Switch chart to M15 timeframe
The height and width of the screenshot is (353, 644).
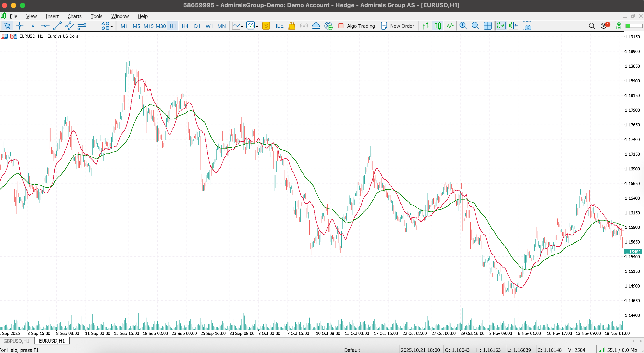[149, 26]
